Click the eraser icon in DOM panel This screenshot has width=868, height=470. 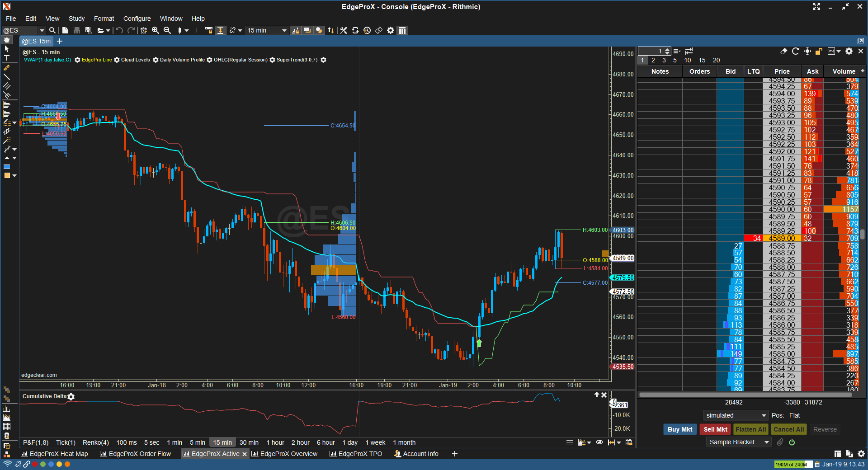[x=783, y=51]
